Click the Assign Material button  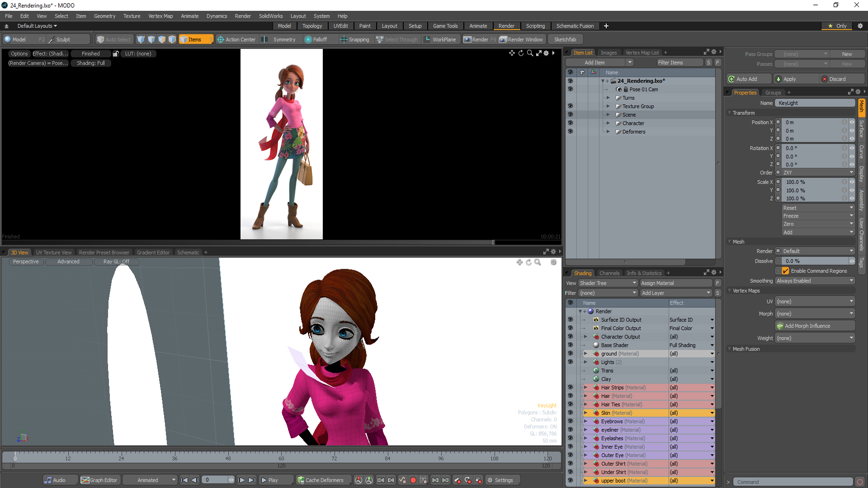click(676, 283)
